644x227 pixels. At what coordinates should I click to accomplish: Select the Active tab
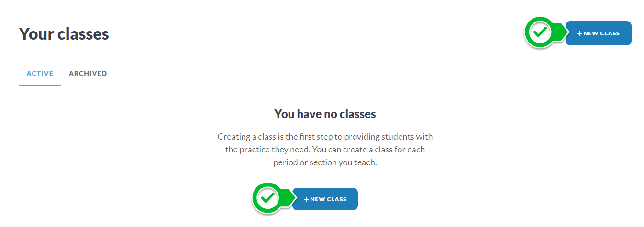40,74
